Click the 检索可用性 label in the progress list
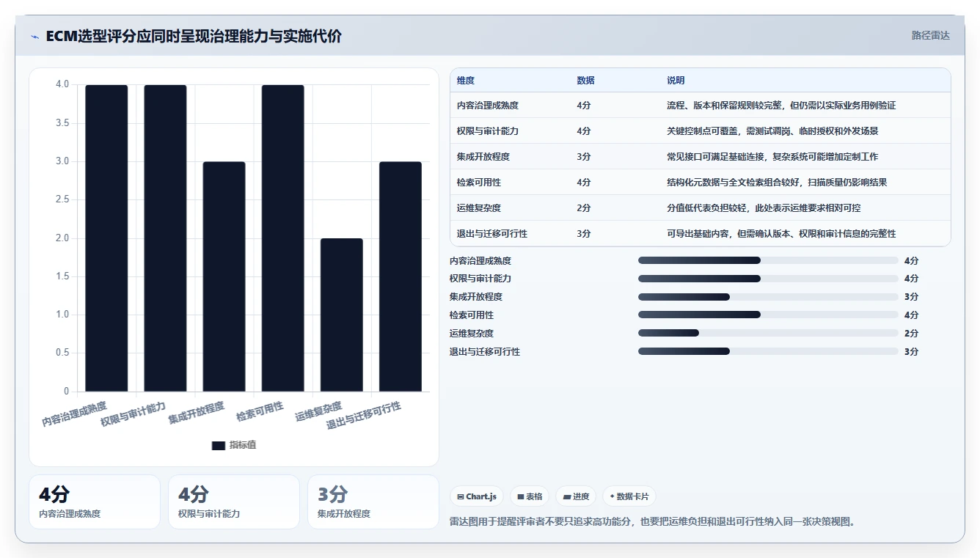This screenshot has width=980, height=558. coord(472,315)
